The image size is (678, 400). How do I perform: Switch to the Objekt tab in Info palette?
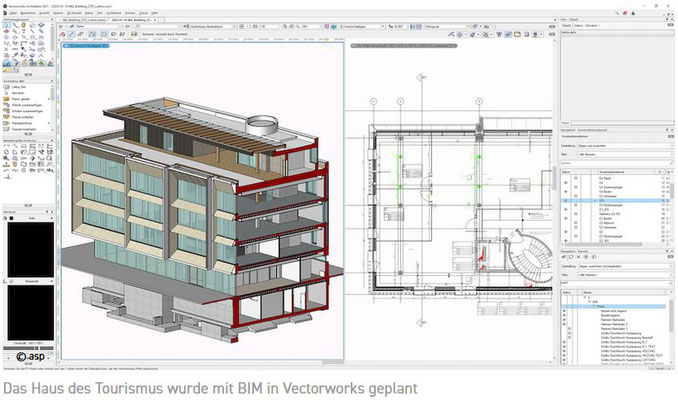(x=566, y=26)
